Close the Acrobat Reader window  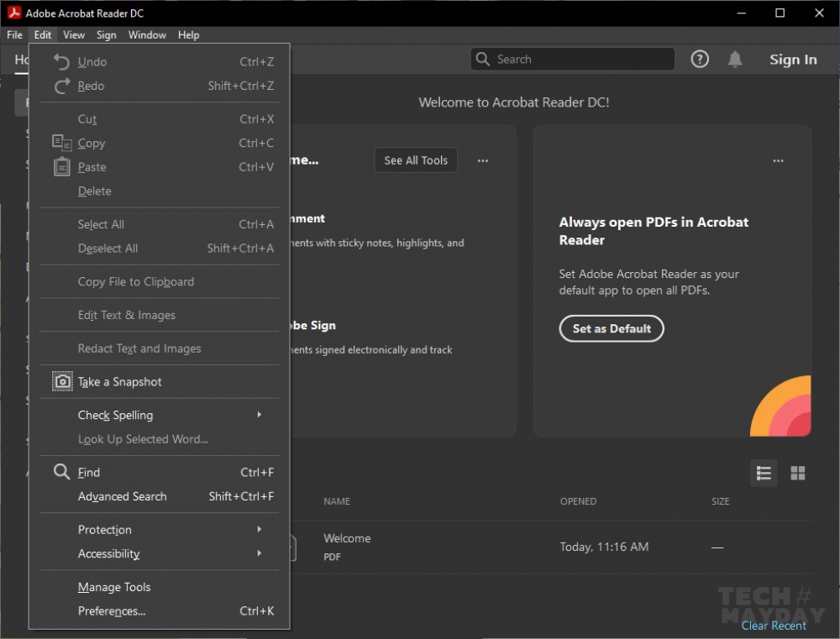pyautogui.click(x=819, y=13)
